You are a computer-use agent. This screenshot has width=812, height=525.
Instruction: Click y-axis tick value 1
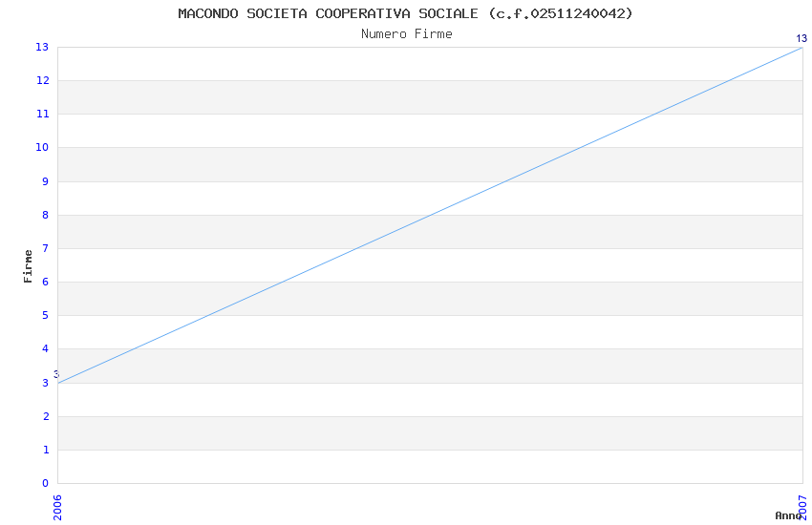(46, 450)
